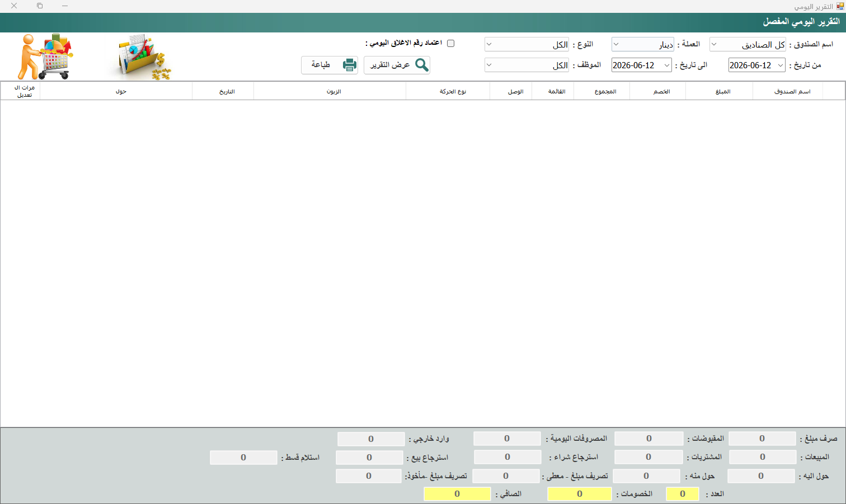The width and height of the screenshot is (846, 504).
Task: Click the حول اليه value field
Action: (x=761, y=476)
